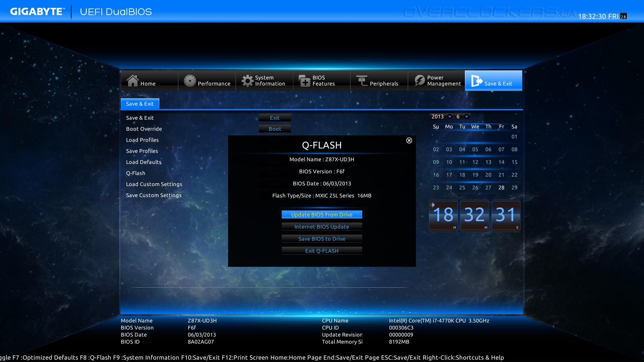Screen dimensions: 644x362
Task: Close the Q-FLASH dialog with X
Action: click(x=409, y=140)
